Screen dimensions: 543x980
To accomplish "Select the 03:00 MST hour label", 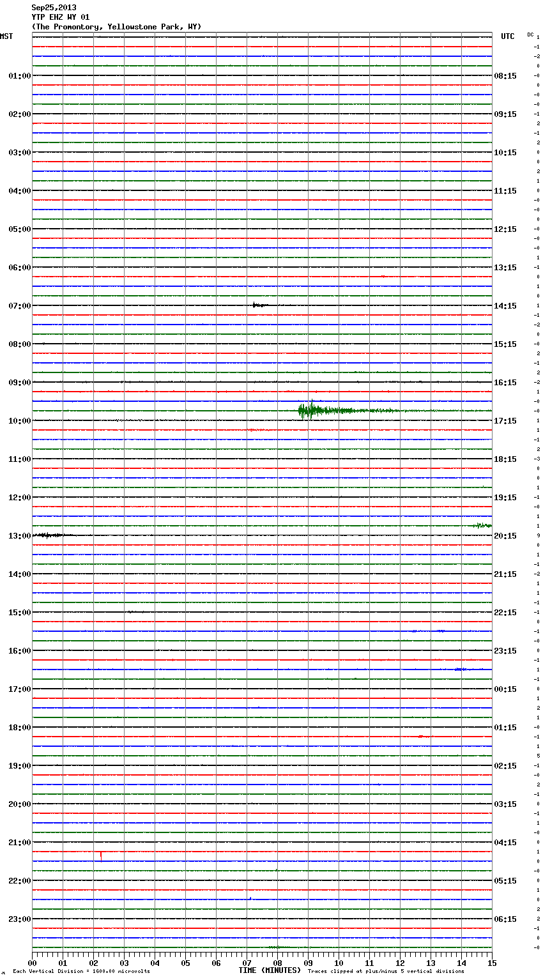I will (x=20, y=153).
